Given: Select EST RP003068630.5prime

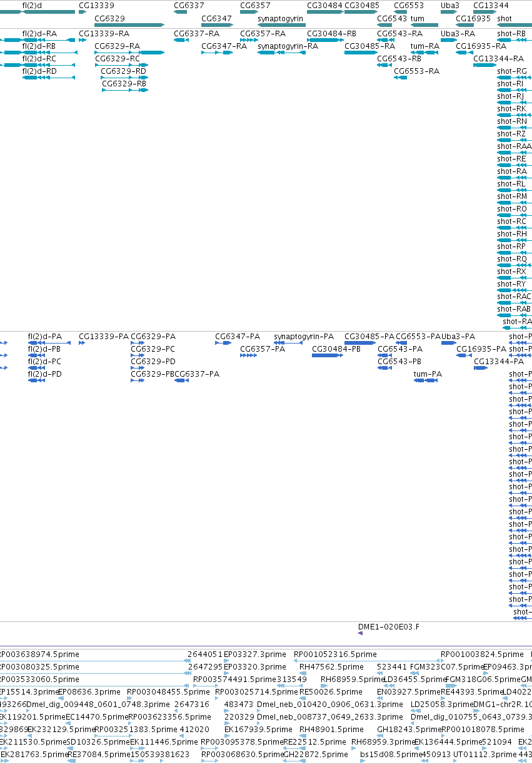Looking at the screenshot, I should click(x=242, y=755).
